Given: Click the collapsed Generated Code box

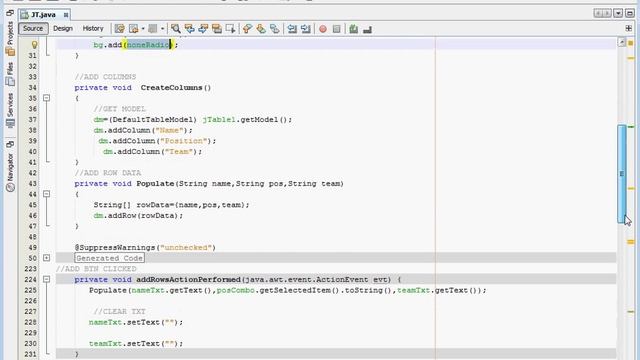Looking at the screenshot, I should coord(109,258).
